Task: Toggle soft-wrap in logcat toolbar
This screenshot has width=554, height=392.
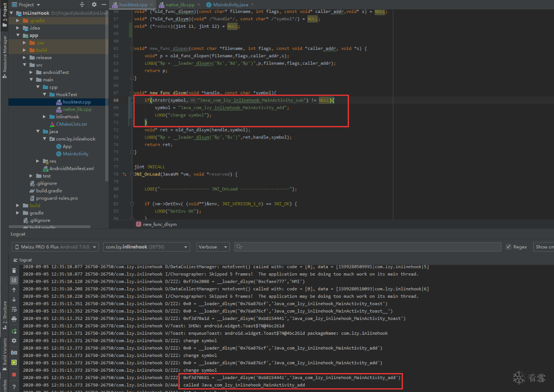Action: [14, 309]
